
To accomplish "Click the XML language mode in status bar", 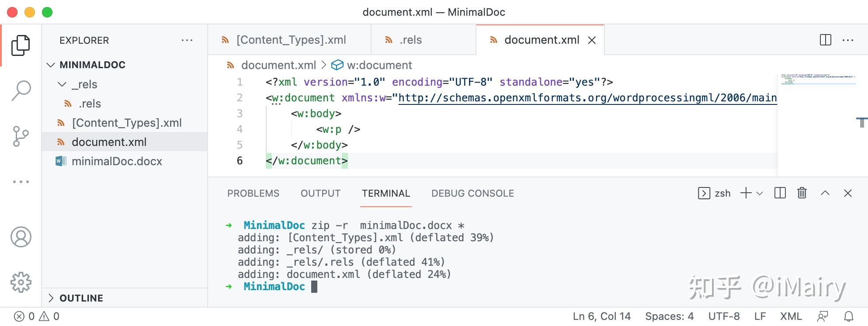I will tap(791, 316).
